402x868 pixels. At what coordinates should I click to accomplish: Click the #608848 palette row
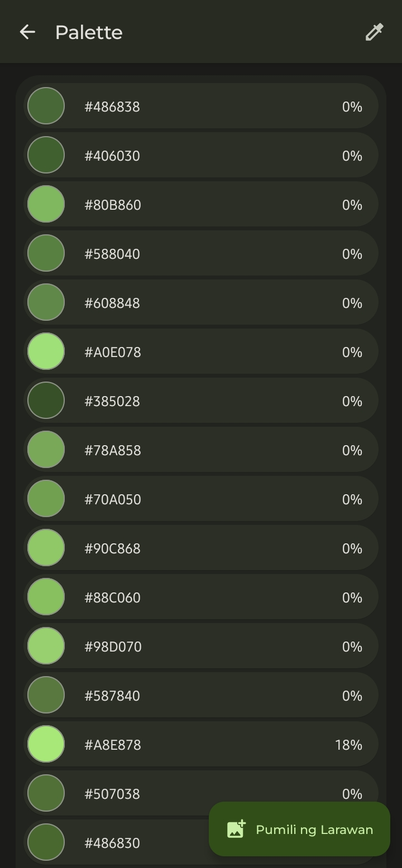coord(201,302)
